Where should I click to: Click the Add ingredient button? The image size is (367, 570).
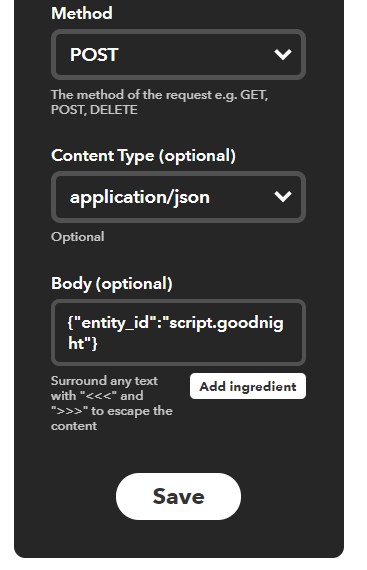248,386
